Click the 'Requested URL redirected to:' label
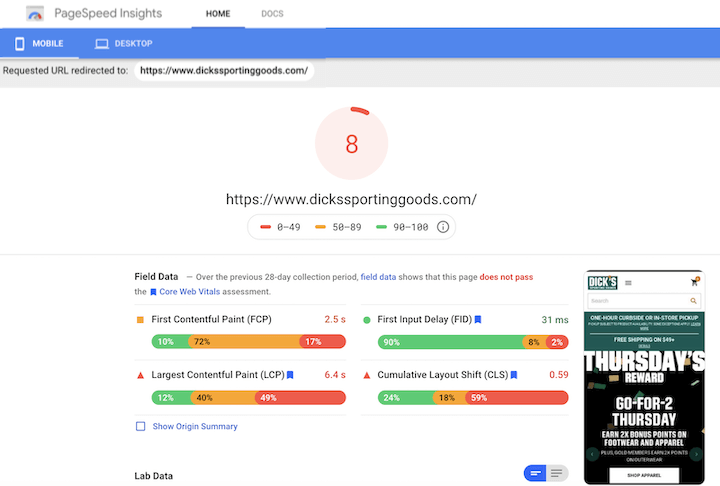The width and height of the screenshot is (720, 486). [x=66, y=71]
